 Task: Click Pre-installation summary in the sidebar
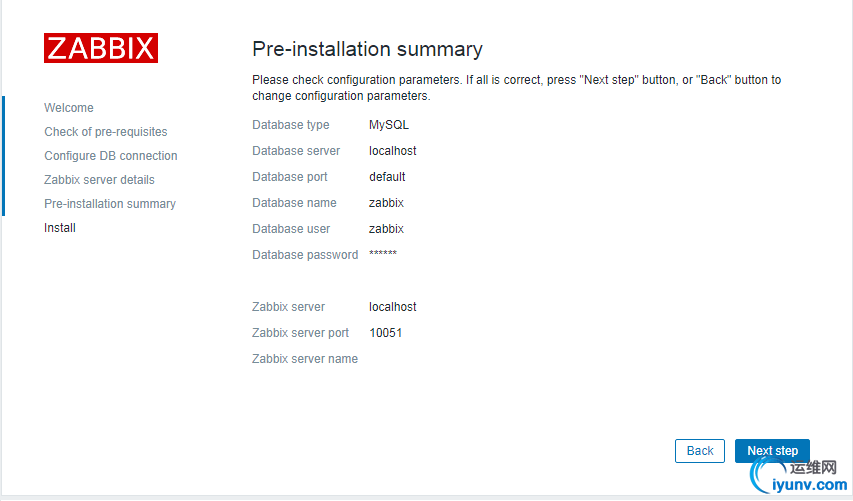click(x=110, y=204)
